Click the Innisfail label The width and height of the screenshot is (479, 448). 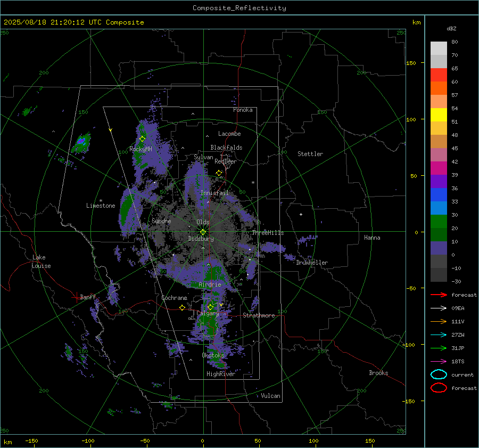[x=214, y=193]
